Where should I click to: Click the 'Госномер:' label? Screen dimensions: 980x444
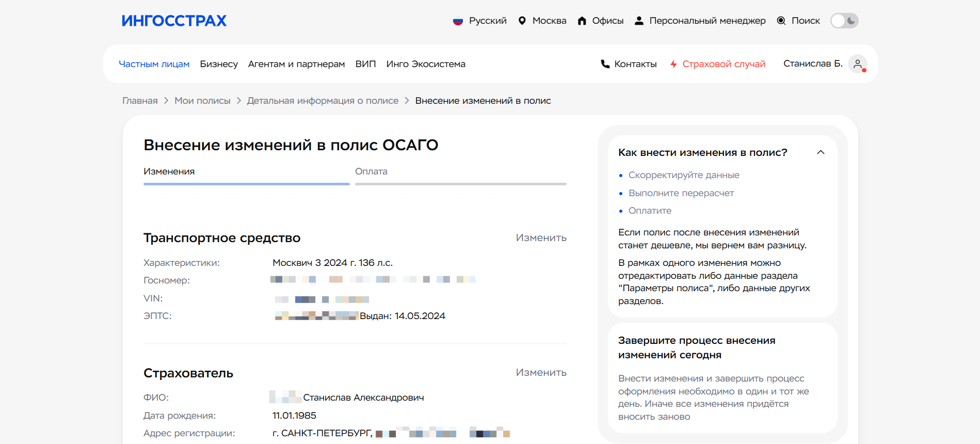tap(167, 280)
